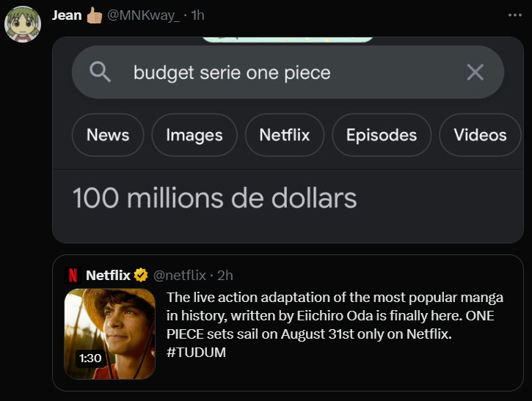Click the thumbs up emoji beside Jean

[x=95, y=15]
